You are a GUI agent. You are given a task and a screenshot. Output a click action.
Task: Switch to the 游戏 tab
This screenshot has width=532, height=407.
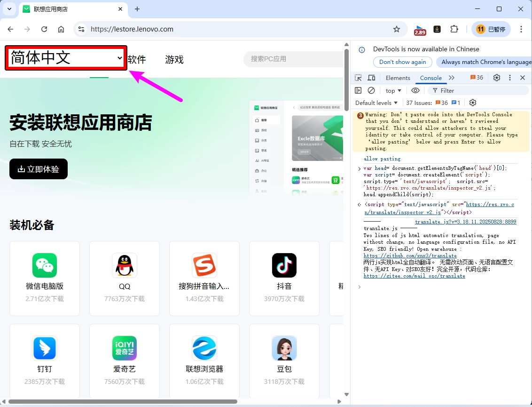tap(174, 59)
